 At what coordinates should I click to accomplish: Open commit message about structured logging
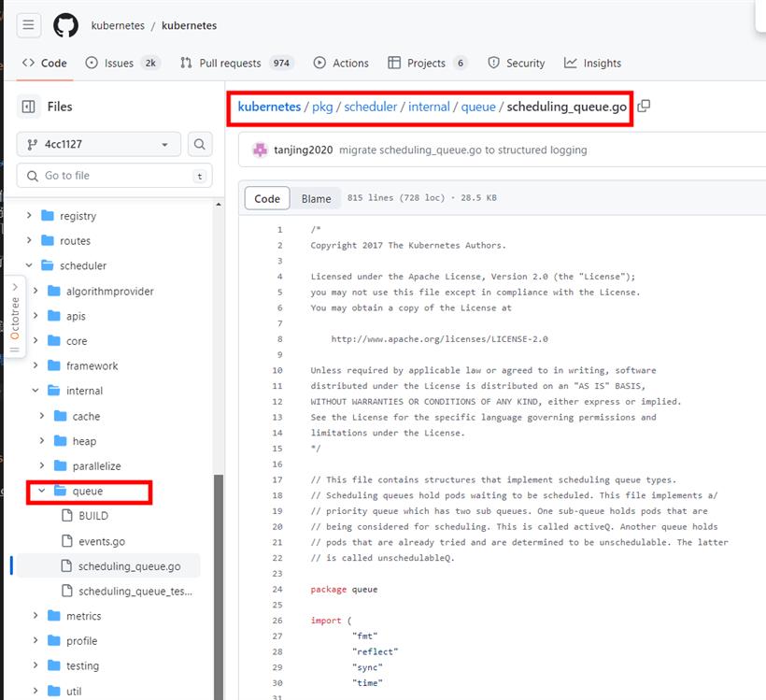(x=463, y=150)
